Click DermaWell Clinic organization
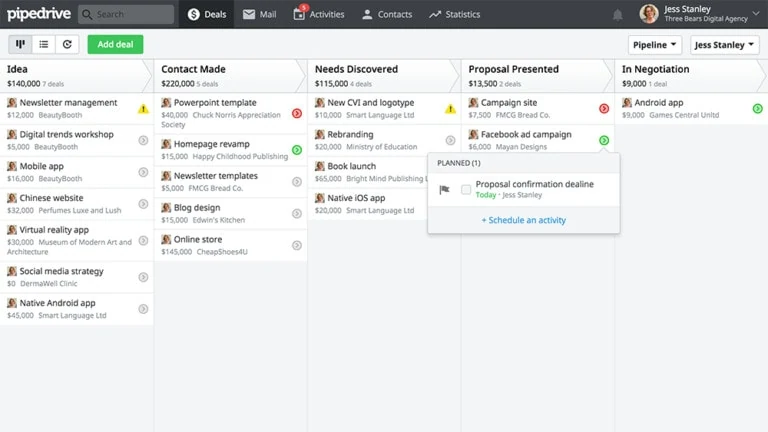Viewport: 768px width, 432px height. (x=48, y=284)
